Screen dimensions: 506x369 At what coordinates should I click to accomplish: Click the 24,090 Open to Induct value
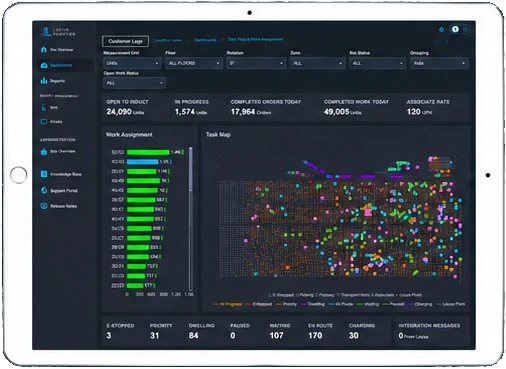[119, 112]
